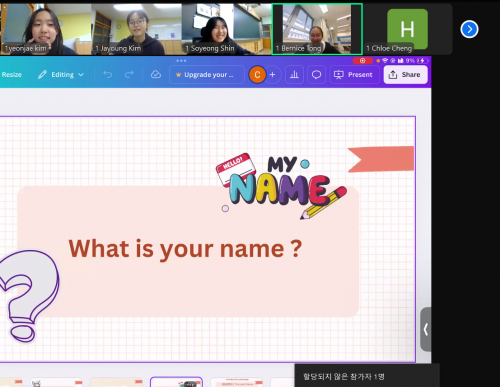Select Soyeong Shin video tile

(x=227, y=29)
